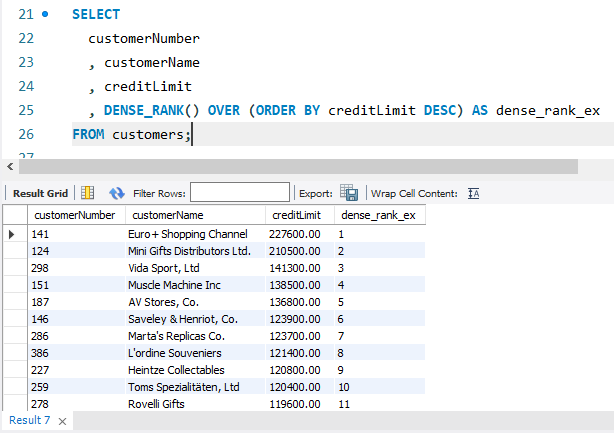Click customer number 227 cell
The height and width of the screenshot is (433, 614).
tap(76, 370)
